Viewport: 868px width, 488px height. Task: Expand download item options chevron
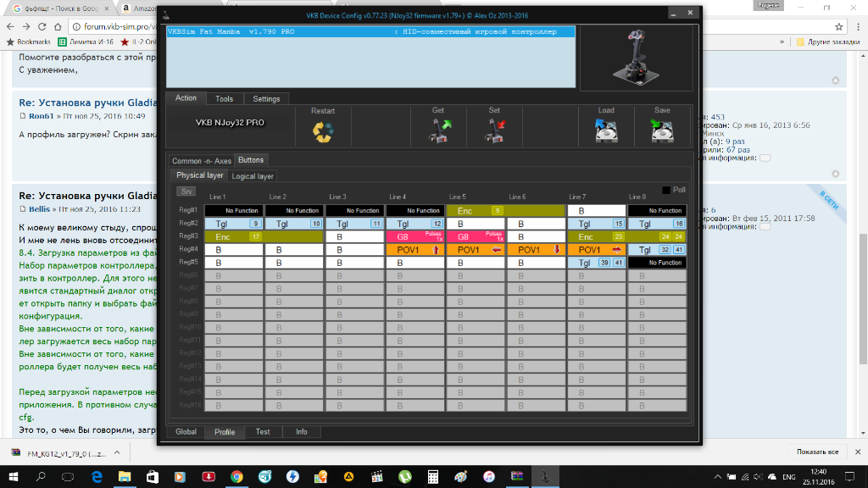[117, 452]
